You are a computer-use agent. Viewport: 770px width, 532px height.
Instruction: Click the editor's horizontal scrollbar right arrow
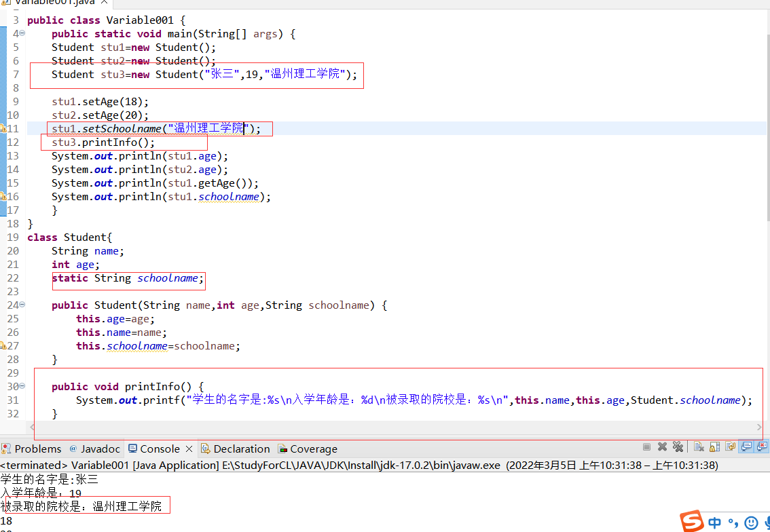tap(760, 427)
